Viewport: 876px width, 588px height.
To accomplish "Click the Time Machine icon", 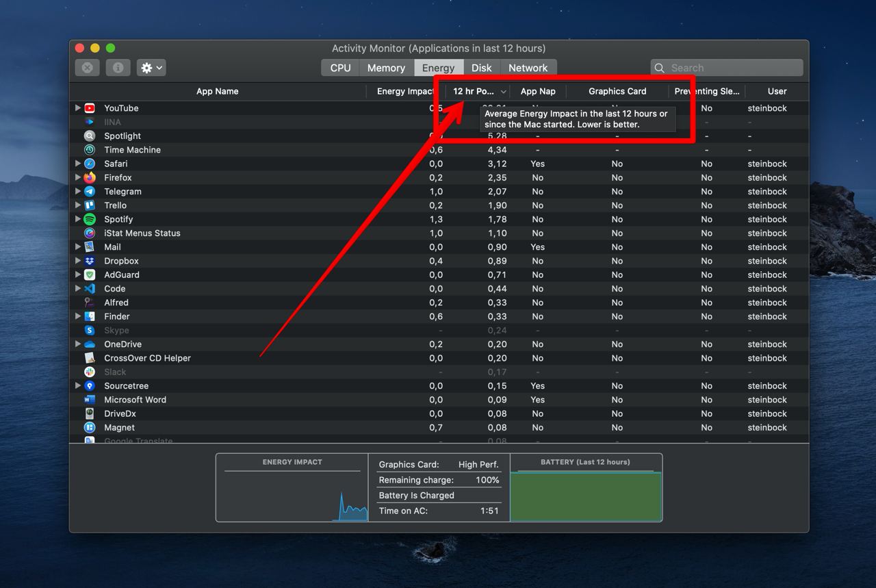I will 90,150.
